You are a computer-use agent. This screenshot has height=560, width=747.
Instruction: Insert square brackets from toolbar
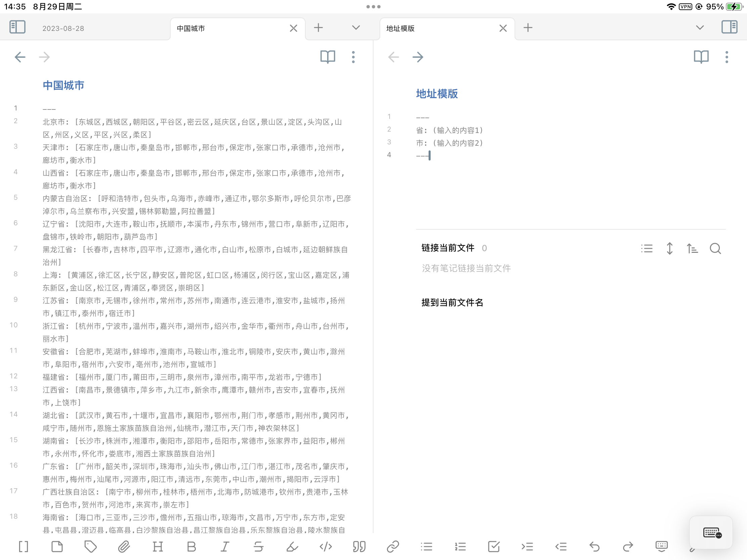click(23, 547)
